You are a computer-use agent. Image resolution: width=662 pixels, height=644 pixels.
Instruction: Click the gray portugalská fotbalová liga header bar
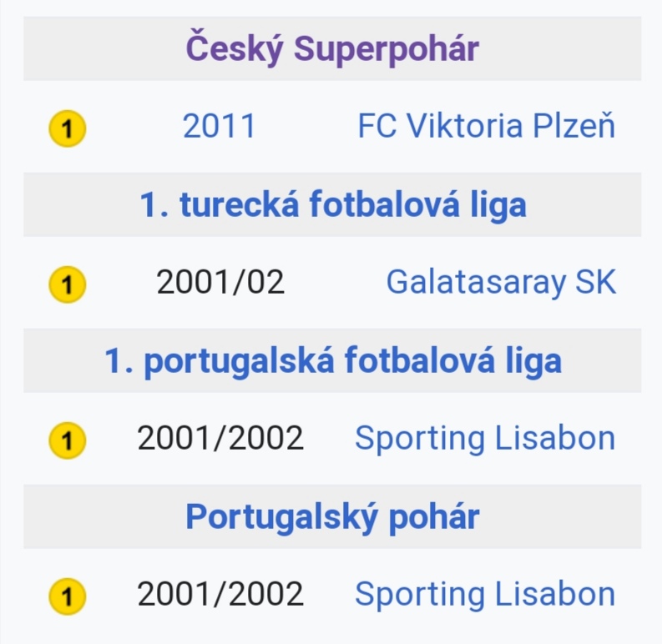tap(332, 360)
